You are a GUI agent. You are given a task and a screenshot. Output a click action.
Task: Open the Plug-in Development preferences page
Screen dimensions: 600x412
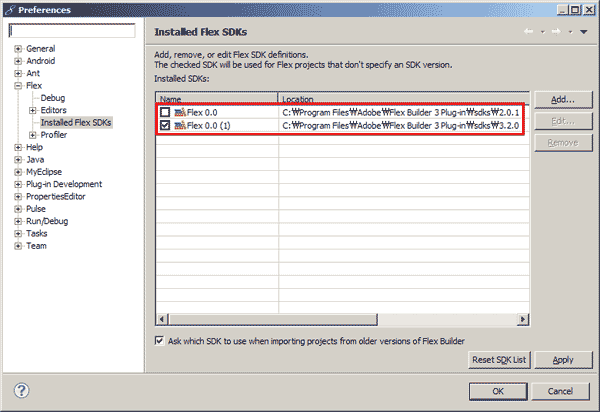64,184
